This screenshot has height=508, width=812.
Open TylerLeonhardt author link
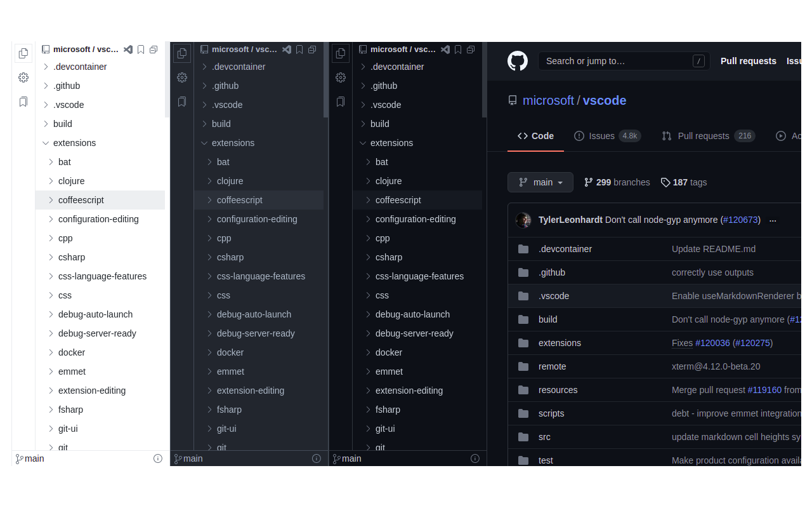click(x=570, y=220)
